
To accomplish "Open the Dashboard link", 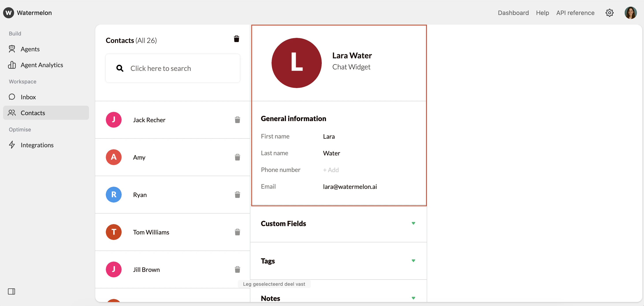I will click(x=513, y=13).
